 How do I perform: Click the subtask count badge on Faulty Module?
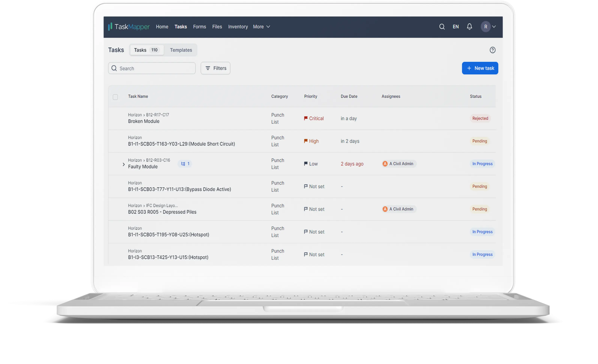(185, 164)
